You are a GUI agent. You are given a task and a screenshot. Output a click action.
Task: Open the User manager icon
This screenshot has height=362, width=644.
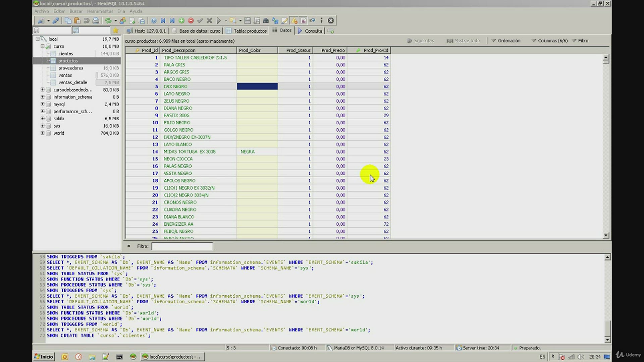123,21
